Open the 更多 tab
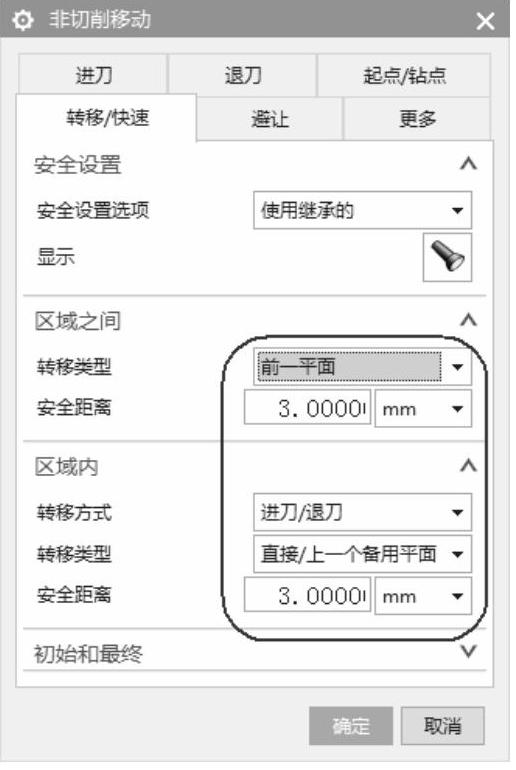The image size is (516, 770). (417, 118)
